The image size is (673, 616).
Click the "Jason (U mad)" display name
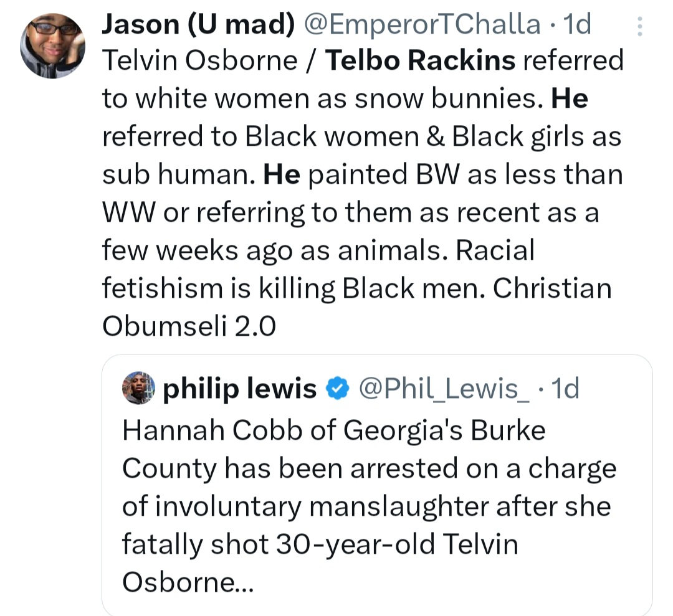tap(198, 25)
